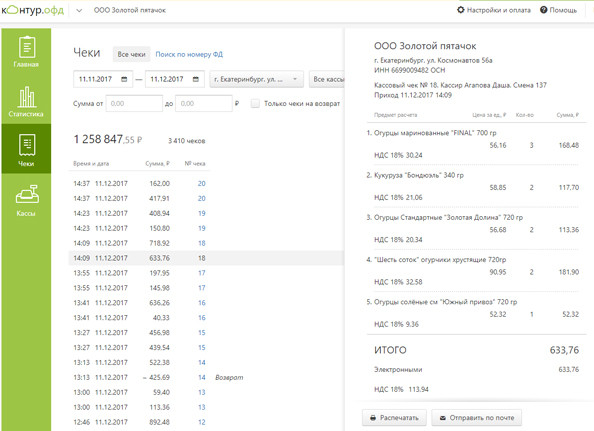The image size is (594, 431).
Task: Click the Контур.офд logo
Action: pyautogui.click(x=33, y=10)
